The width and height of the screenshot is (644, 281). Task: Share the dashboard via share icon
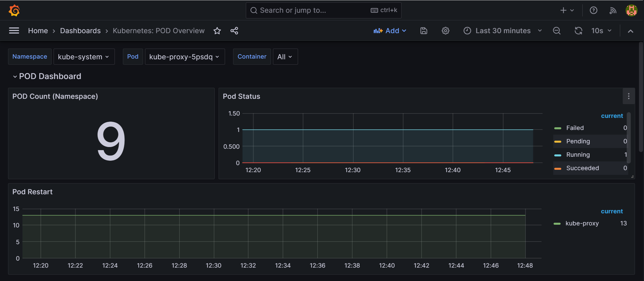tap(234, 31)
